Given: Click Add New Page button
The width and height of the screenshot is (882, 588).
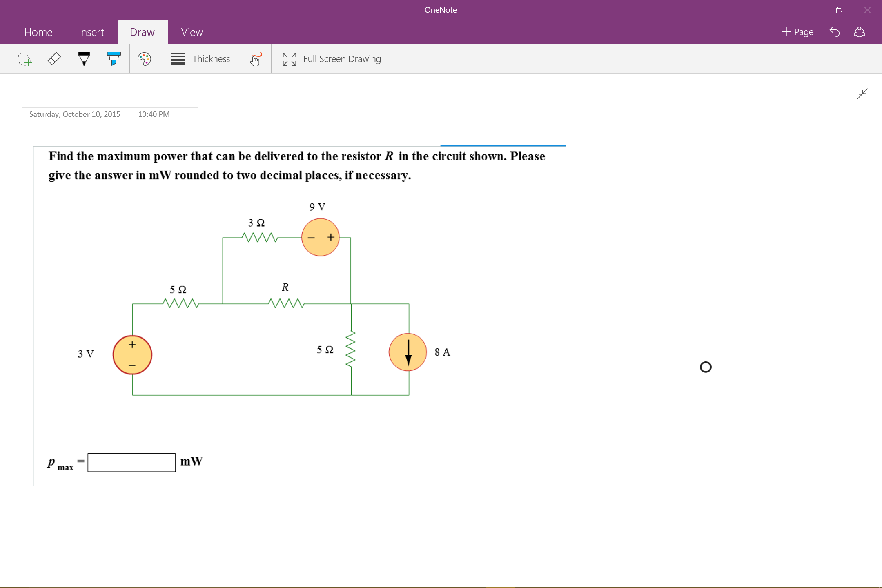Looking at the screenshot, I should [x=797, y=31].
